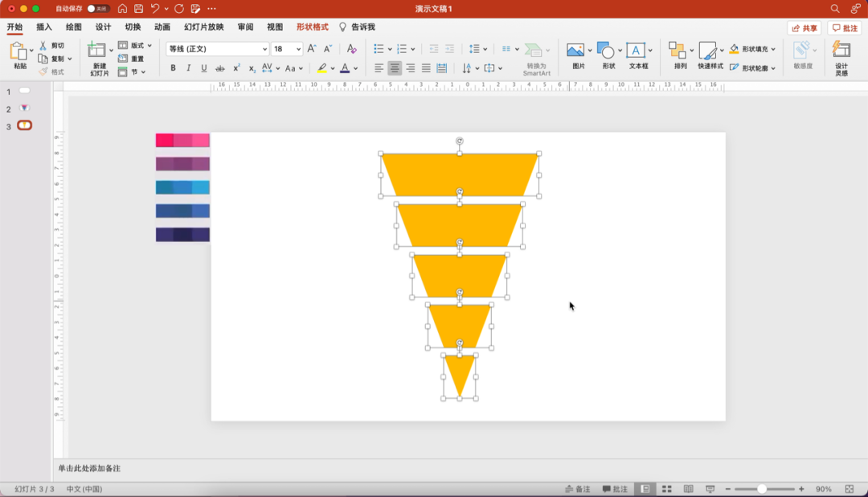Click the fit slide to window icon
The image size is (868, 497).
[850, 489]
